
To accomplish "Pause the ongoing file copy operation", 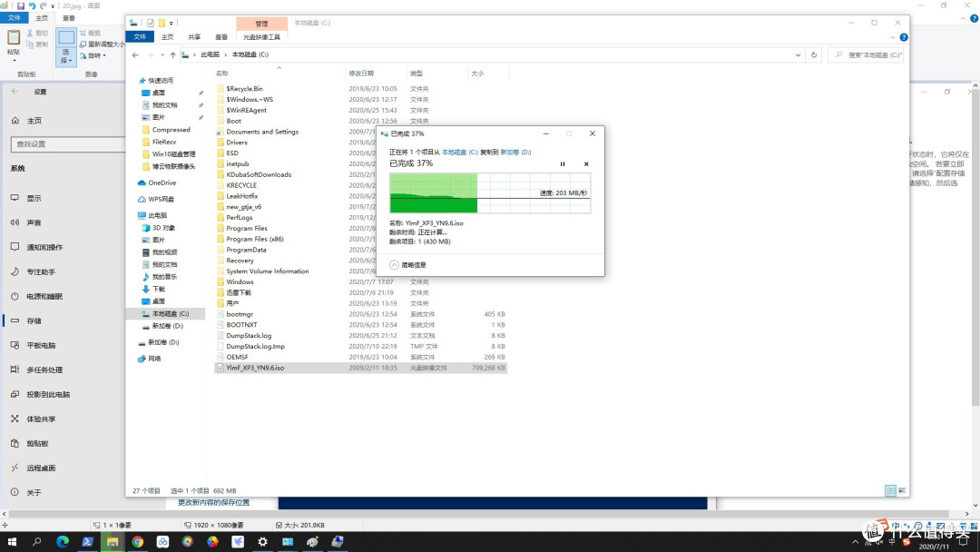I will (x=563, y=163).
